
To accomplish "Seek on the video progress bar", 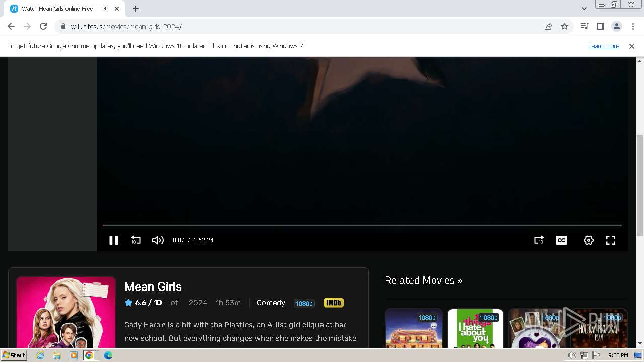I will pyautogui.click(x=362, y=225).
